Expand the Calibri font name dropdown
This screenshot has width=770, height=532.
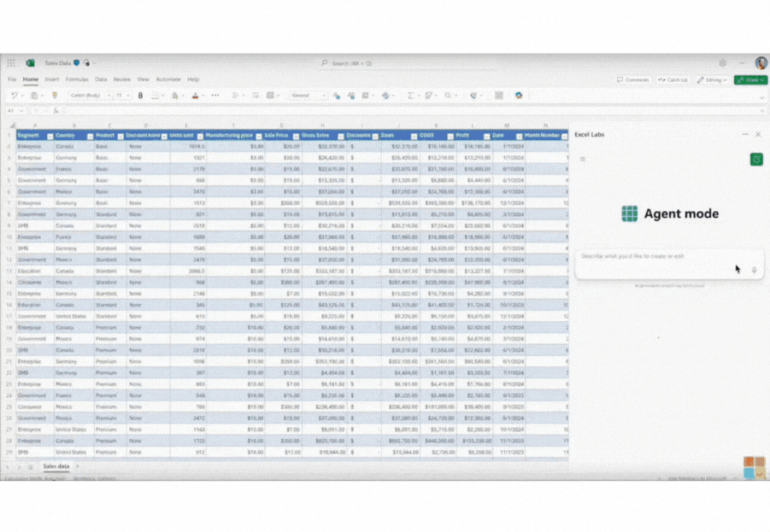pyautogui.click(x=88, y=96)
